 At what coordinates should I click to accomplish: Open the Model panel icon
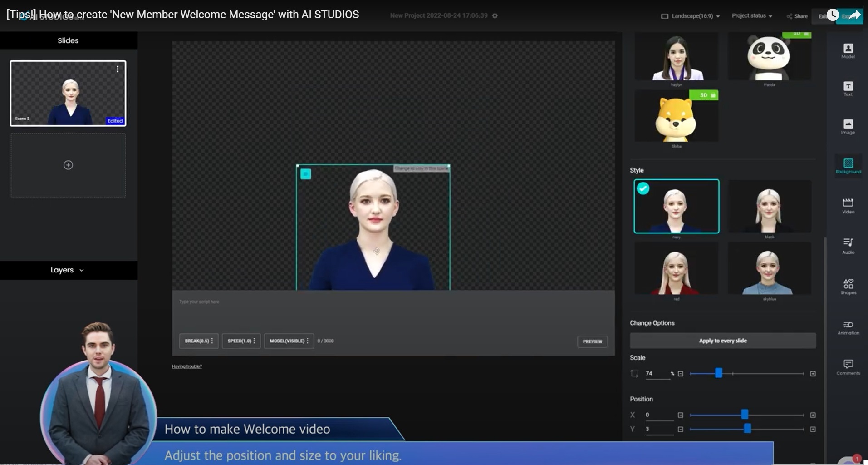tap(848, 50)
